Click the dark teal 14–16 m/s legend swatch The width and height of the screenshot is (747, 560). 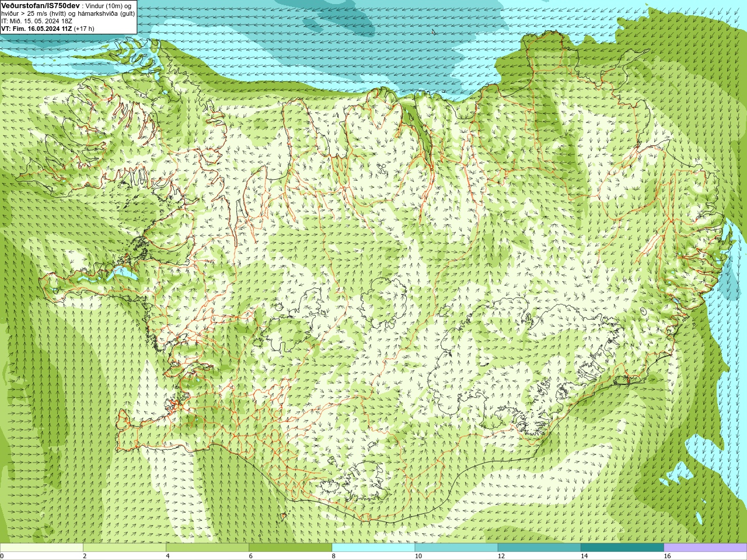[622, 548]
